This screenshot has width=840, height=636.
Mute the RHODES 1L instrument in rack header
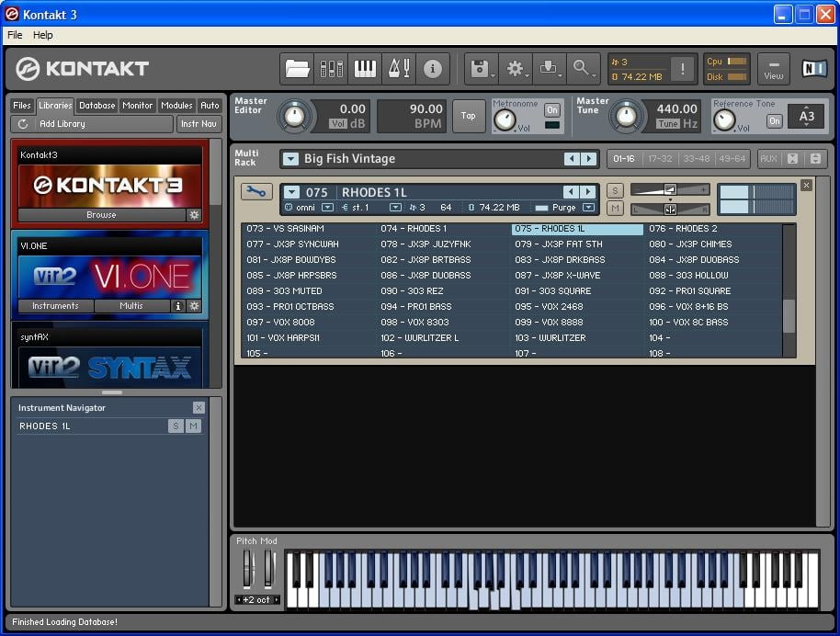[x=615, y=209]
